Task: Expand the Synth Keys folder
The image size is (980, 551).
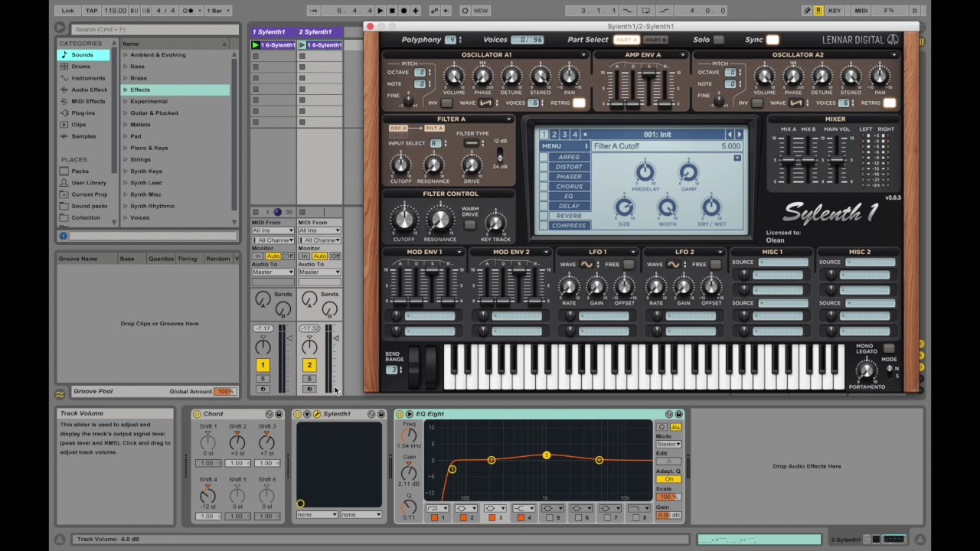Action: click(126, 171)
